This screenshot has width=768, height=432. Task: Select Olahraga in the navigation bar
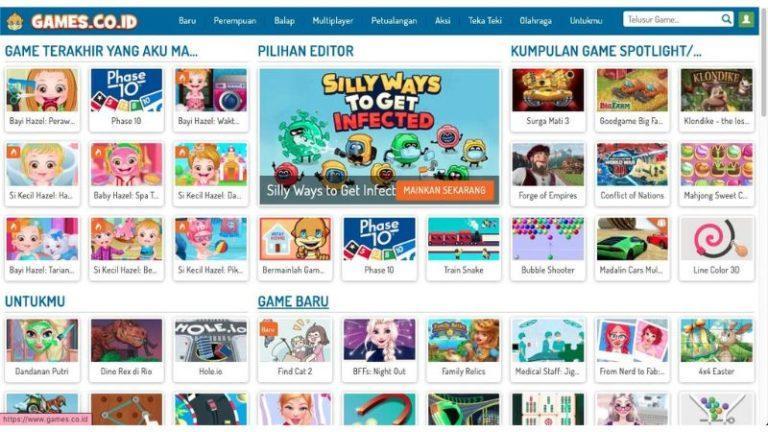[535, 21]
